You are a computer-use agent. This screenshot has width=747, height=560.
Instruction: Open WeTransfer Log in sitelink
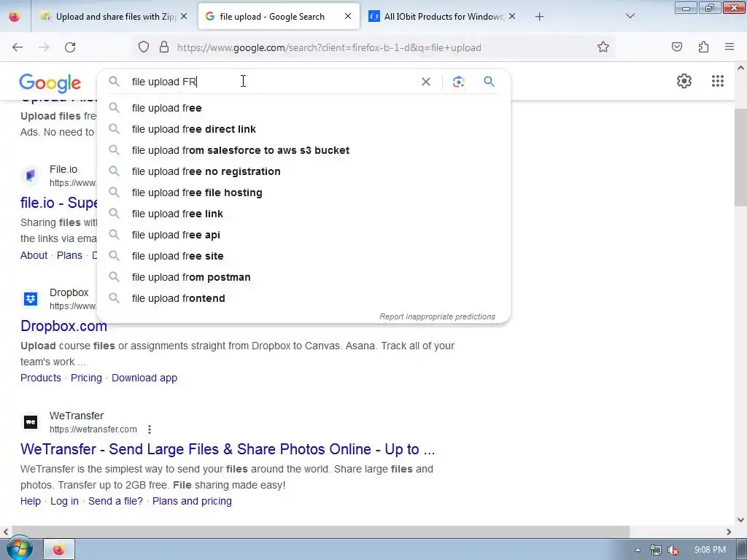tap(64, 501)
